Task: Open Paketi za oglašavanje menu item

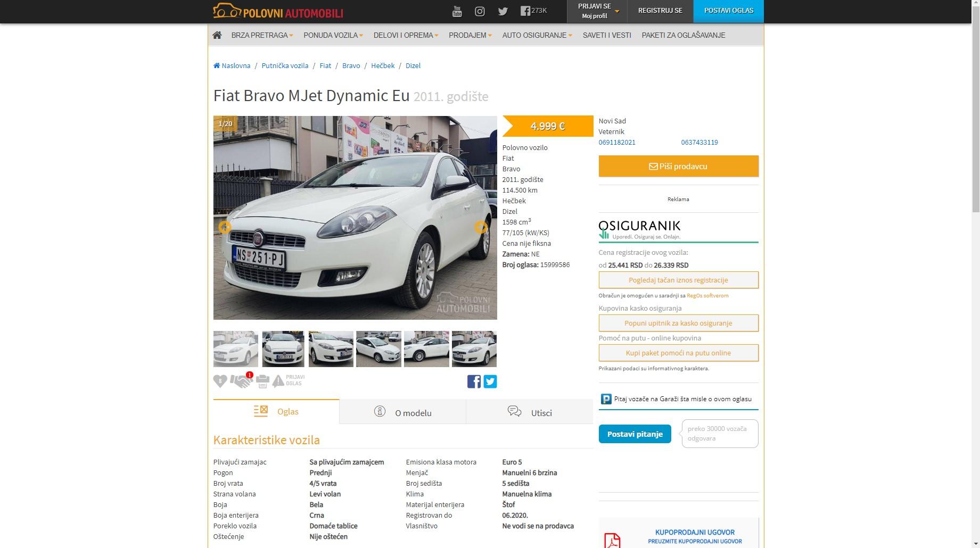Action: 683,35
